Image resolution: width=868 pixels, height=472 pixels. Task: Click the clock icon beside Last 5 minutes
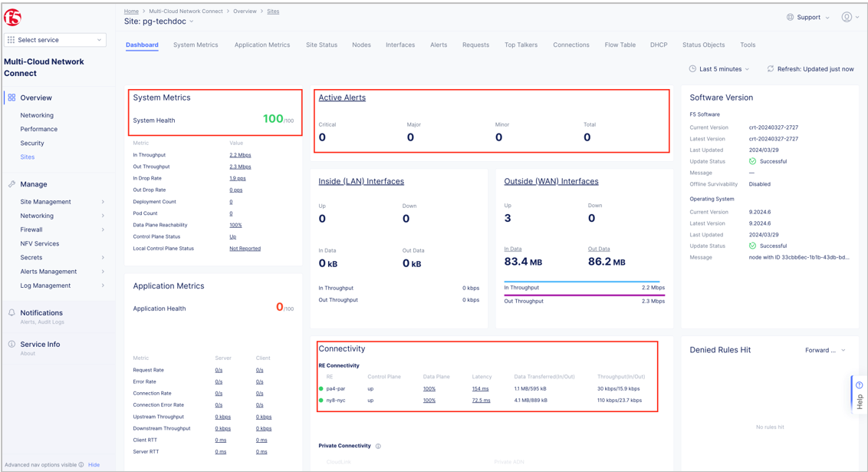[x=692, y=69]
